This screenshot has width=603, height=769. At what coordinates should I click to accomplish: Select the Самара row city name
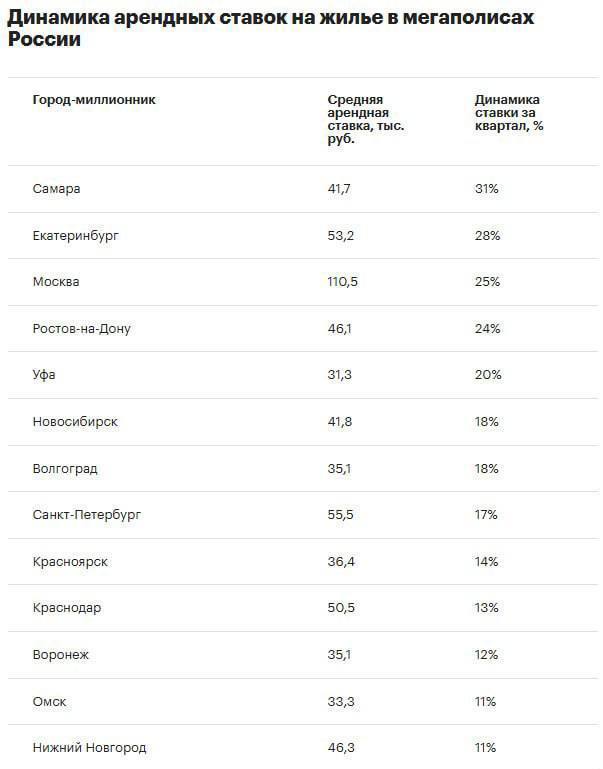click(56, 189)
